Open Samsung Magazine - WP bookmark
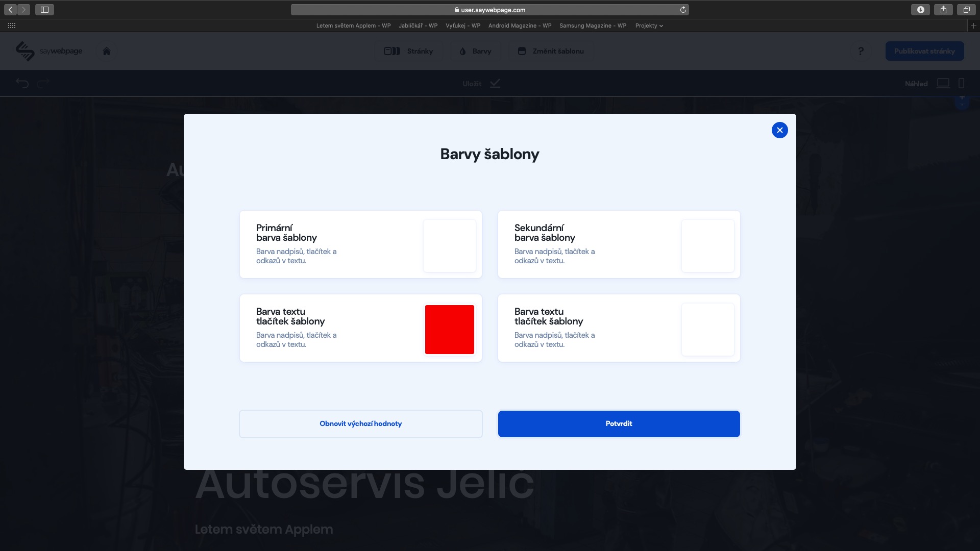This screenshot has height=551, width=980. pos(593,26)
